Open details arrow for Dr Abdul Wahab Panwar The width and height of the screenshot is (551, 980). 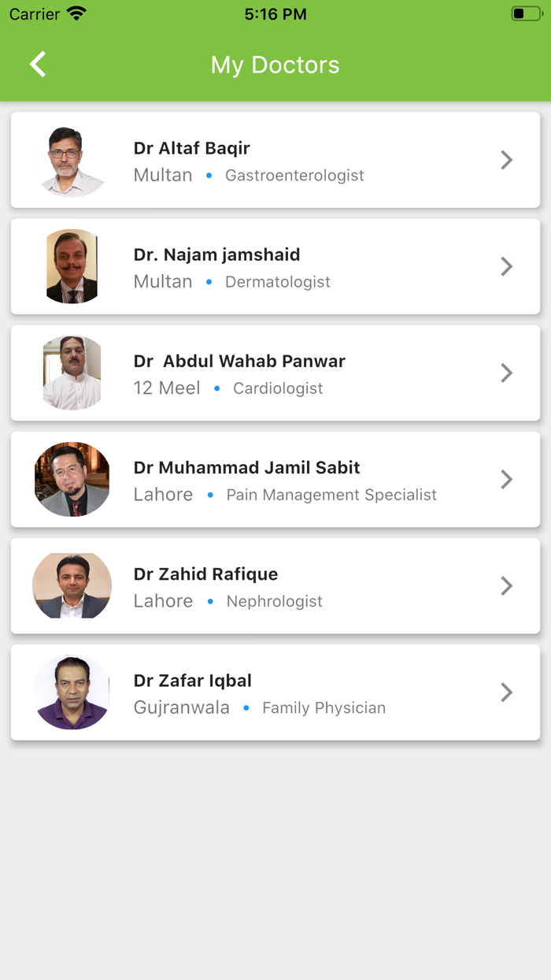pos(507,373)
